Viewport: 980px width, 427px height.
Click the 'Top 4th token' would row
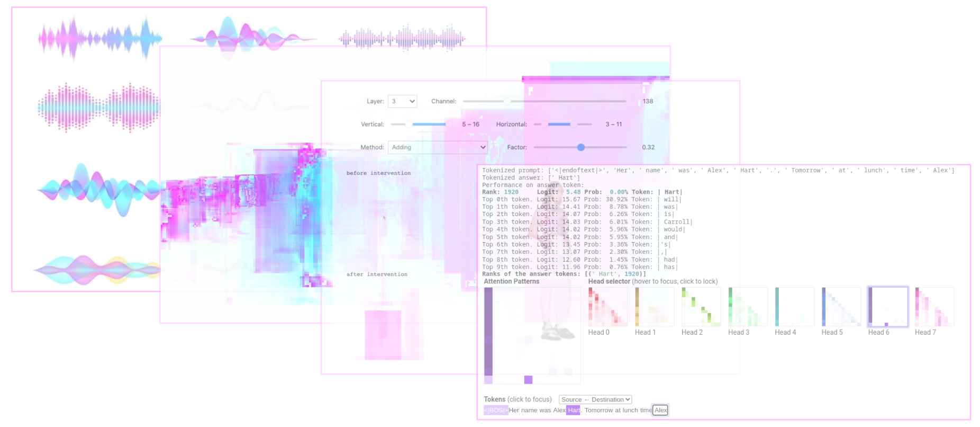(x=583, y=229)
